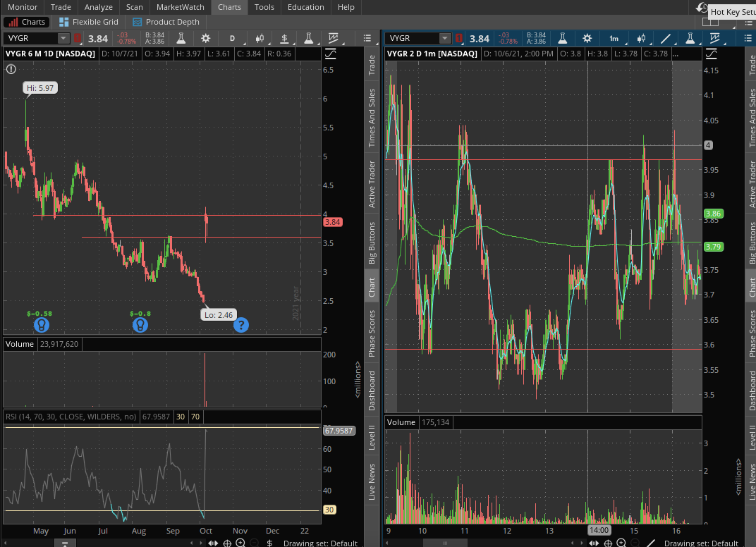Click the crosshair icon below right chart
The width and height of the screenshot is (756, 547).
609,543
